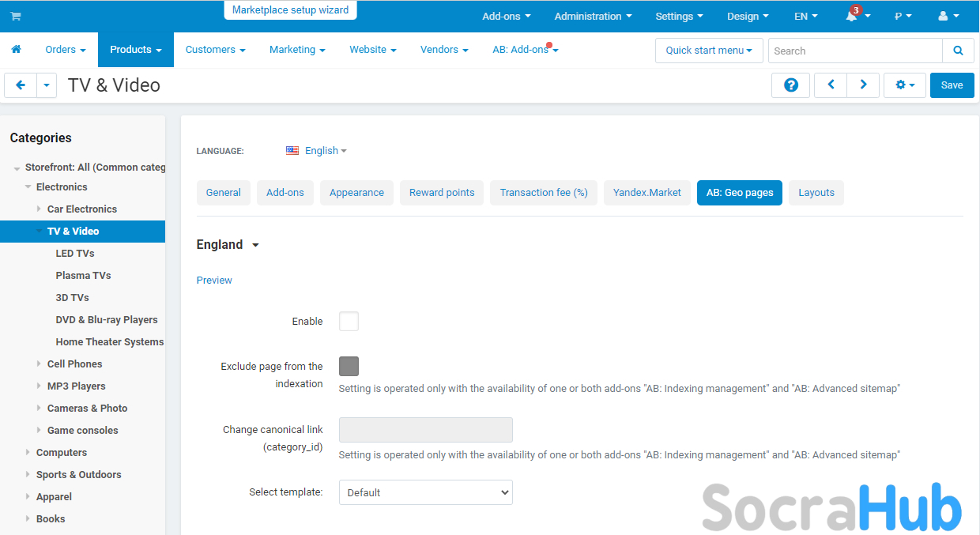
Task: Open the Preview link
Action: click(214, 281)
